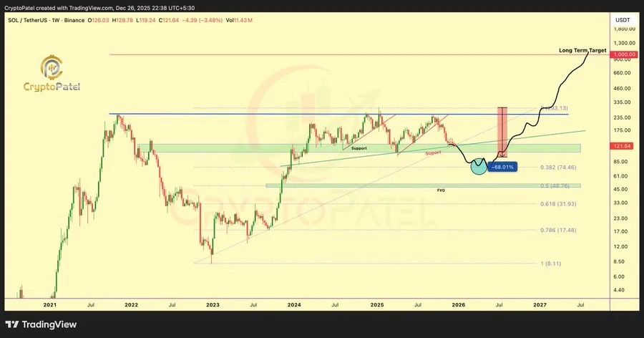644x338 pixels.
Task: Click the 0.786 (17.48) Fibonacci label
Action: tap(558, 231)
